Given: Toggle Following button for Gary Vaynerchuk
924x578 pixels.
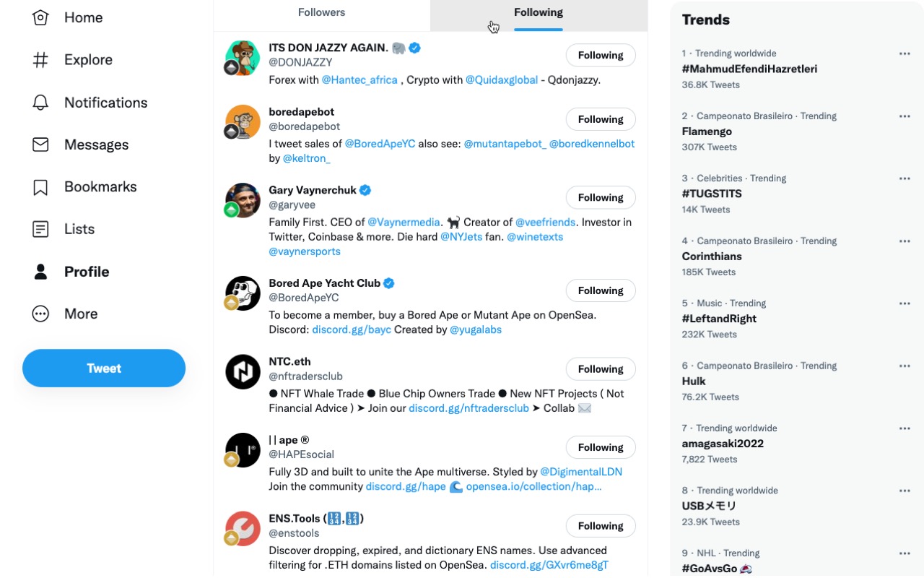Looking at the screenshot, I should (x=600, y=198).
